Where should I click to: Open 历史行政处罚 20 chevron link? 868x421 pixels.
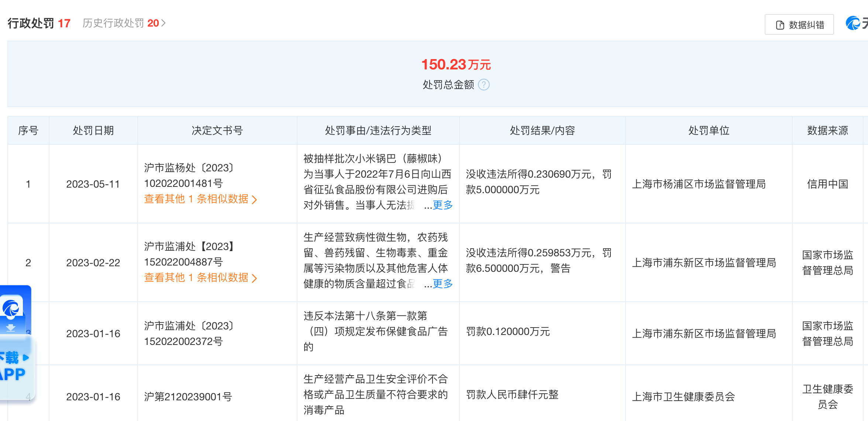tap(163, 23)
